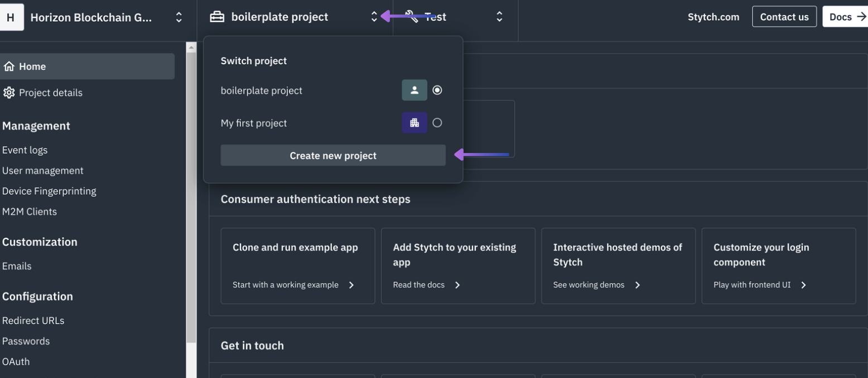
Task: Click the H workspace logo top-left
Action: (x=12, y=16)
